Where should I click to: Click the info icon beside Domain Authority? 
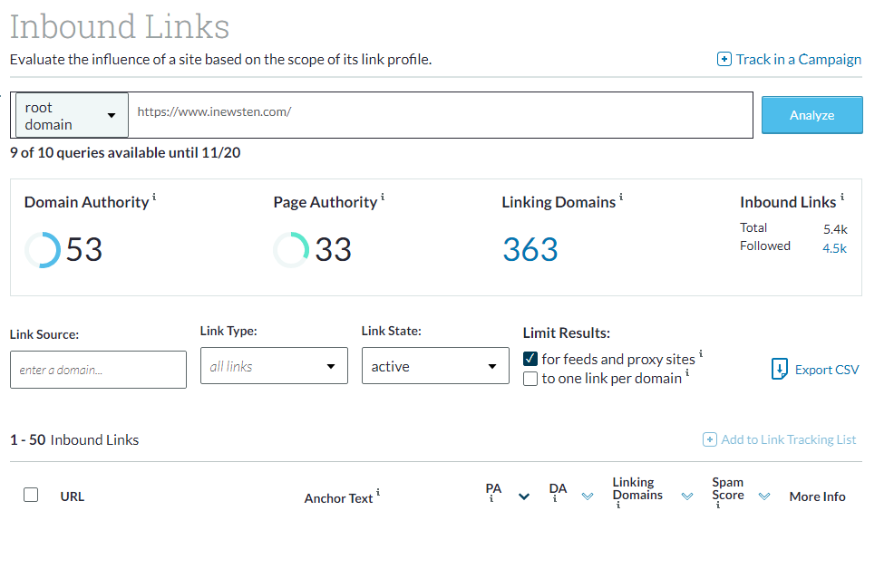[x=154, y=197]
